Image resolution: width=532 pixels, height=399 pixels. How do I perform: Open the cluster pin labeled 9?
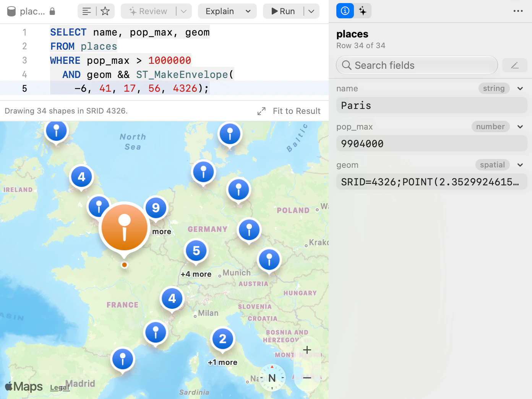(x=156, y=208)
